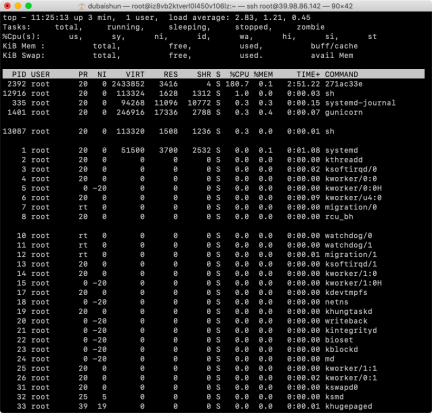This screenshot has width=432, height=413.
Task: Click the khugepaged command
Action: (x=349, y=407)
